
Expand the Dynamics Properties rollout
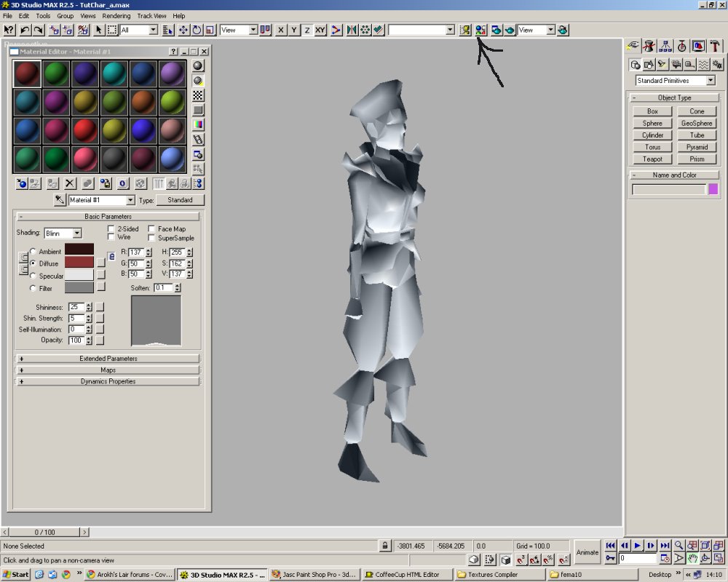108,381
